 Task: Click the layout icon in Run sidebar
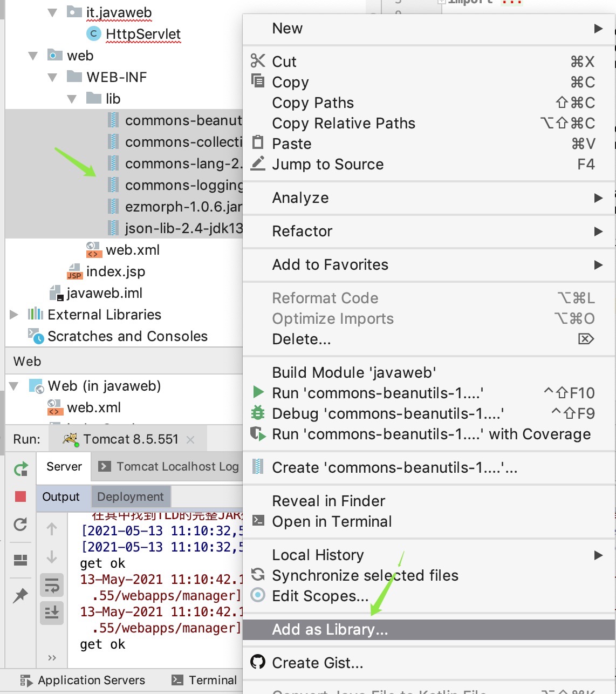point(20,560)
